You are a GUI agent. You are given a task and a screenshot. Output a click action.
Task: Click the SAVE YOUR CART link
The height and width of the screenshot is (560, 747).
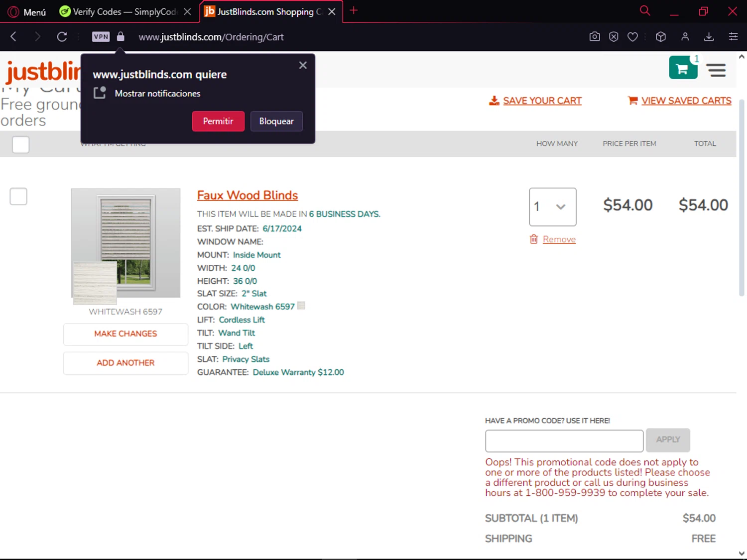542,101
